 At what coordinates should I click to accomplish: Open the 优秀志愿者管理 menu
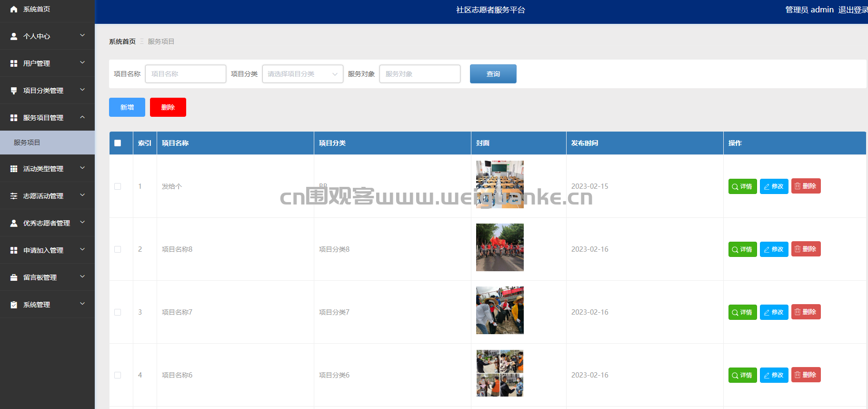(x=47, y=223)
